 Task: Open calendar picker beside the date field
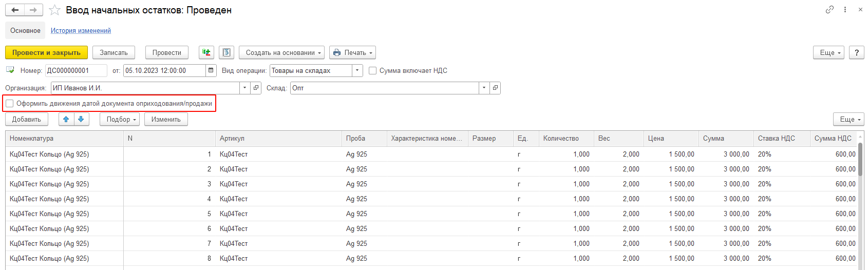pos(211,70)
